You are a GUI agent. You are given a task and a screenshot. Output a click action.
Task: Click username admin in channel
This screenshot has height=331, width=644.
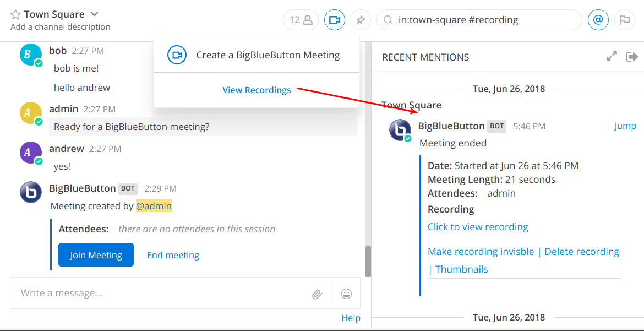(63, 109)
